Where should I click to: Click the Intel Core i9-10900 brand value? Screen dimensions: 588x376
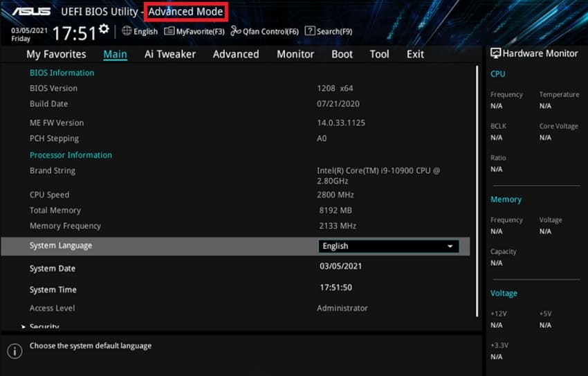point(378,176)
